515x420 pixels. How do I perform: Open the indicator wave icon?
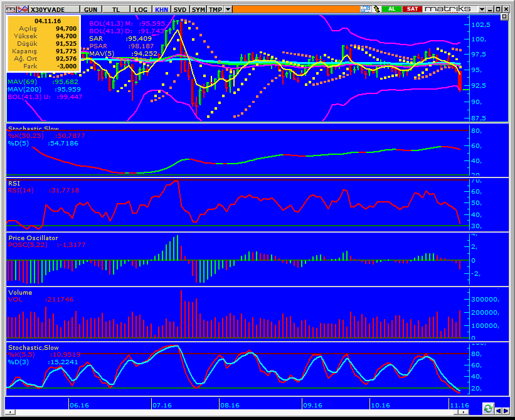click(x=23, y=9)
